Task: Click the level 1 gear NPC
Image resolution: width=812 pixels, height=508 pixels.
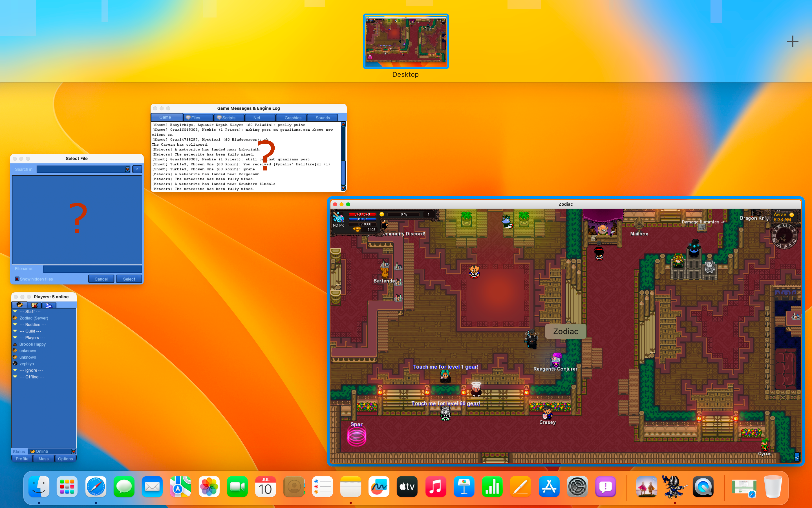Action: click(x=445, y=376)
